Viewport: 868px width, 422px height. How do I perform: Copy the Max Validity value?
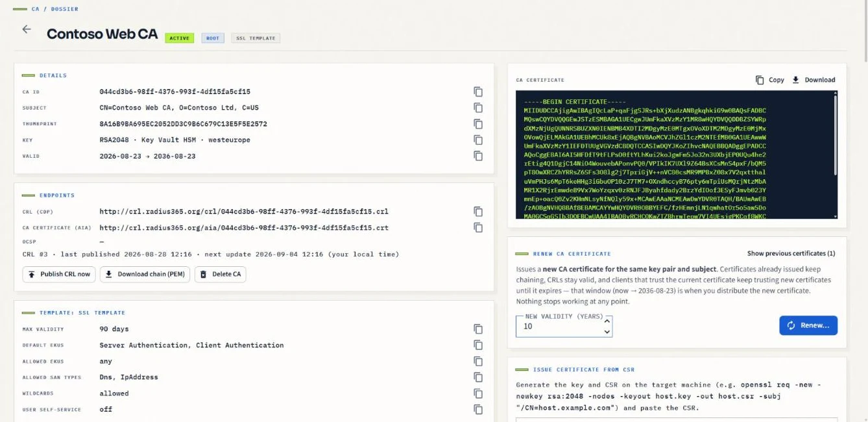(478, 329)
